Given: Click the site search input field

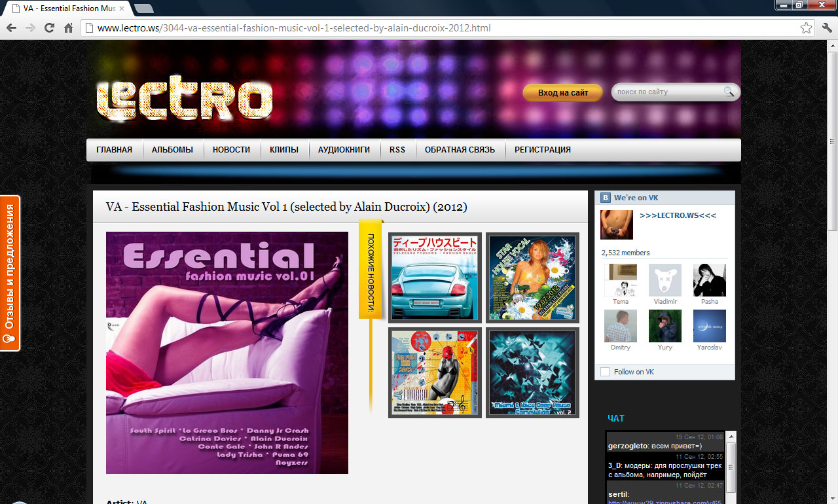Looking at the screenshot, I should tap(668, 92).
